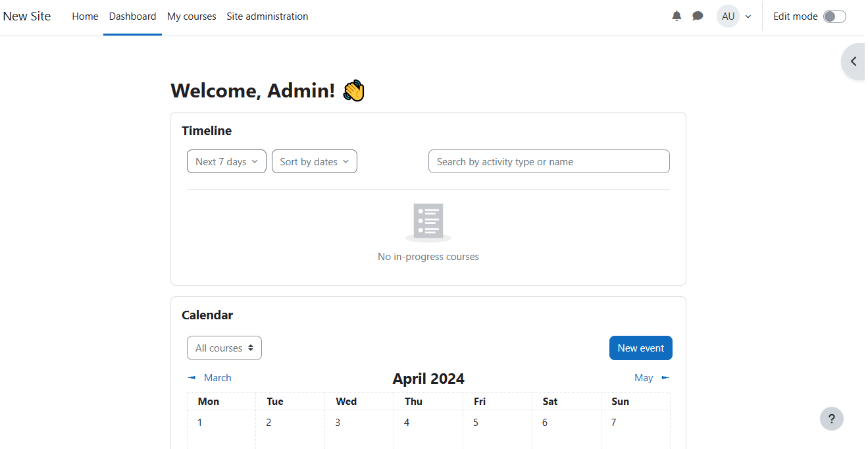Image resolution: width=868 pixels, height=449 pixels.
Task: Go to the Home menu item
Action: coord(85,16)
